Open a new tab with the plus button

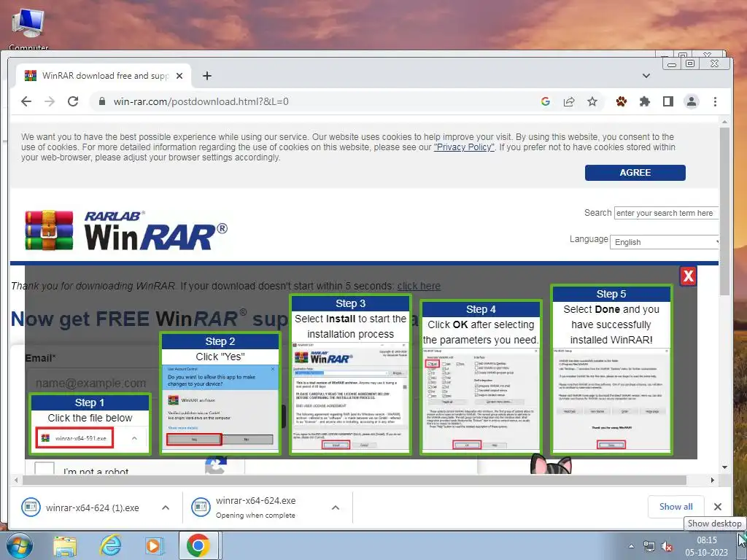206,76
